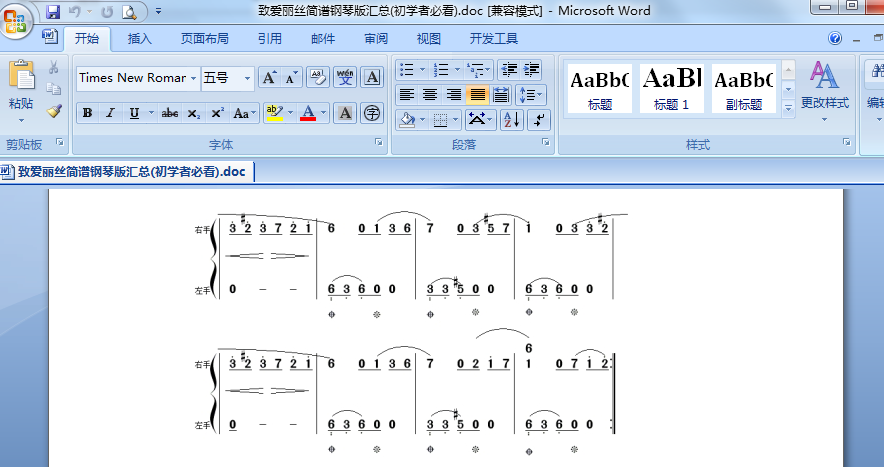Apply character border (boxed A)
This screenshot has height=467, width=884.
coord(372,78)
